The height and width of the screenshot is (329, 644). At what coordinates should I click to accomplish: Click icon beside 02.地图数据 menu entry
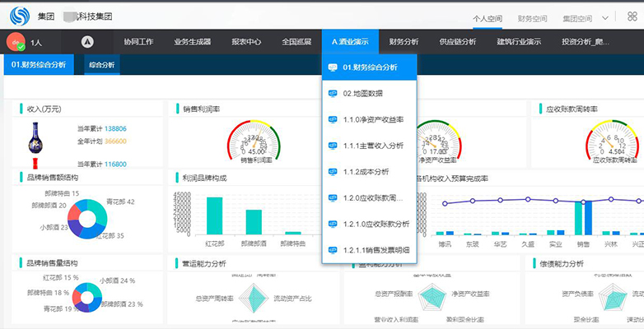point(333,94)
